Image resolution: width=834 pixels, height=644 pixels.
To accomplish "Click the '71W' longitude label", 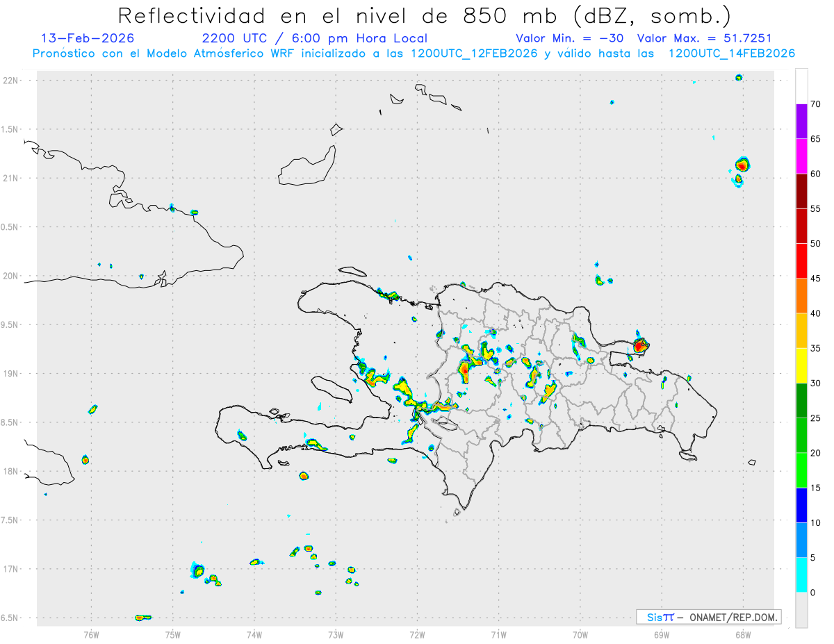I will point(498,634).
